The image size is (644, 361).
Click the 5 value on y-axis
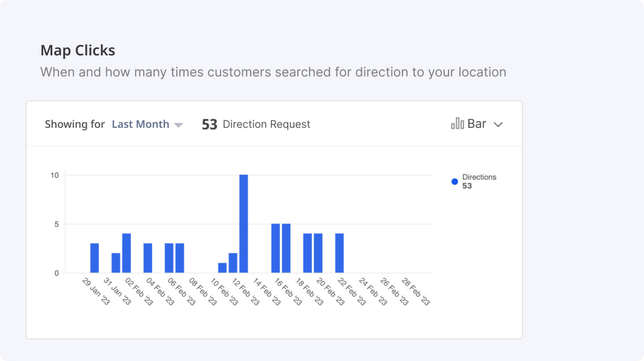click(57, 224)
